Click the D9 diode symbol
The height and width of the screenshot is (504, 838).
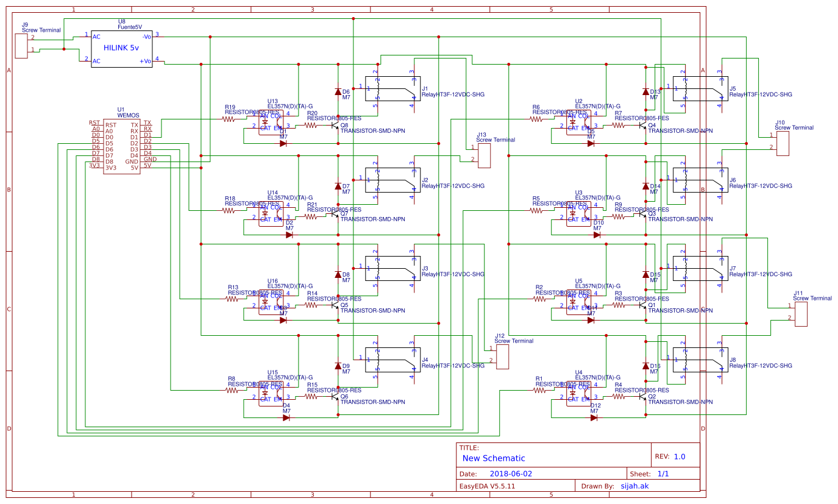[x=338, y=366]
